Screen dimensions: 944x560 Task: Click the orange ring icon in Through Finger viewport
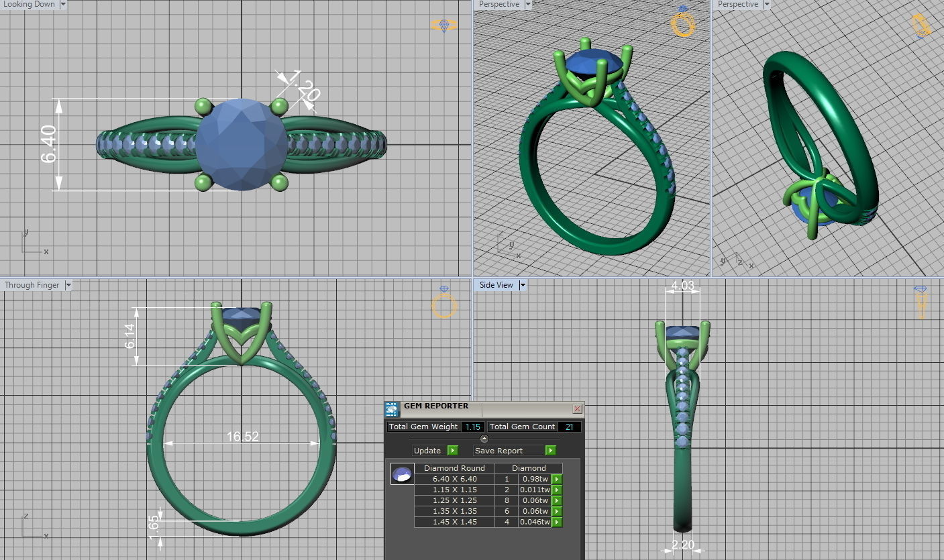pos(444,302)
